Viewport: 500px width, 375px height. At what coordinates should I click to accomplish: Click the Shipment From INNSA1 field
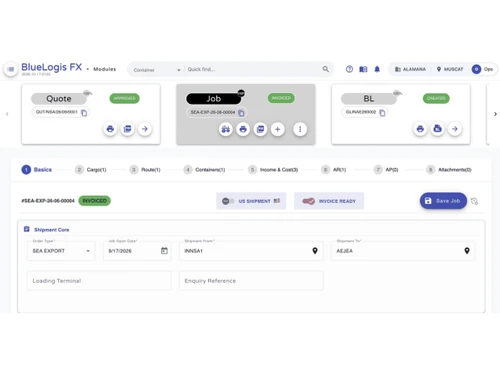[251, 251]
